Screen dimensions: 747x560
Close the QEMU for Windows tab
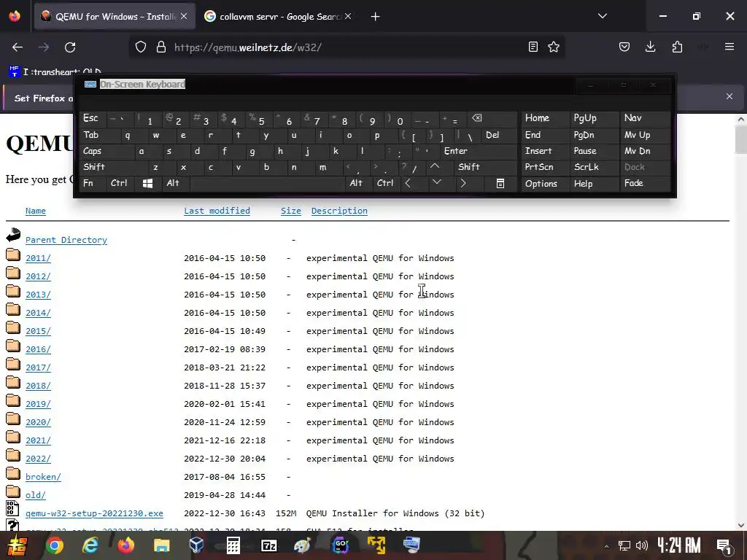(x=184, y=17)
